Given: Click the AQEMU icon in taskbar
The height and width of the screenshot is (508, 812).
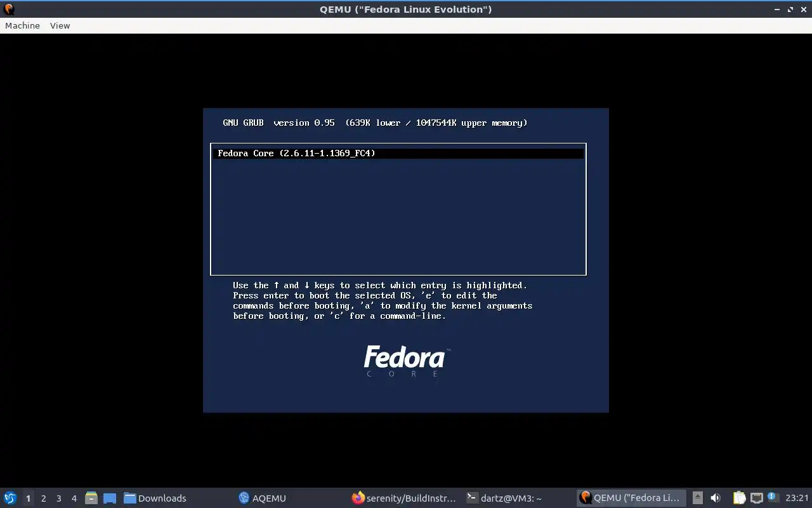Looking at the screenshot, I should click(x=244, y=498).
